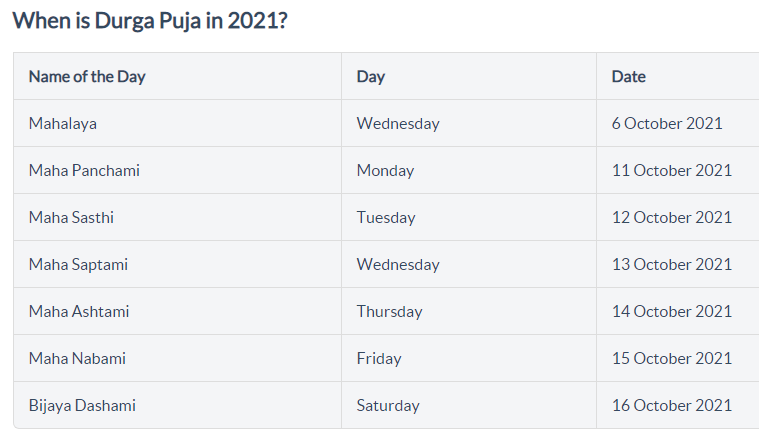Screen dimensions: 759x435
Task: Click the 'Name of the Day' column header
Action: [87, 77]
